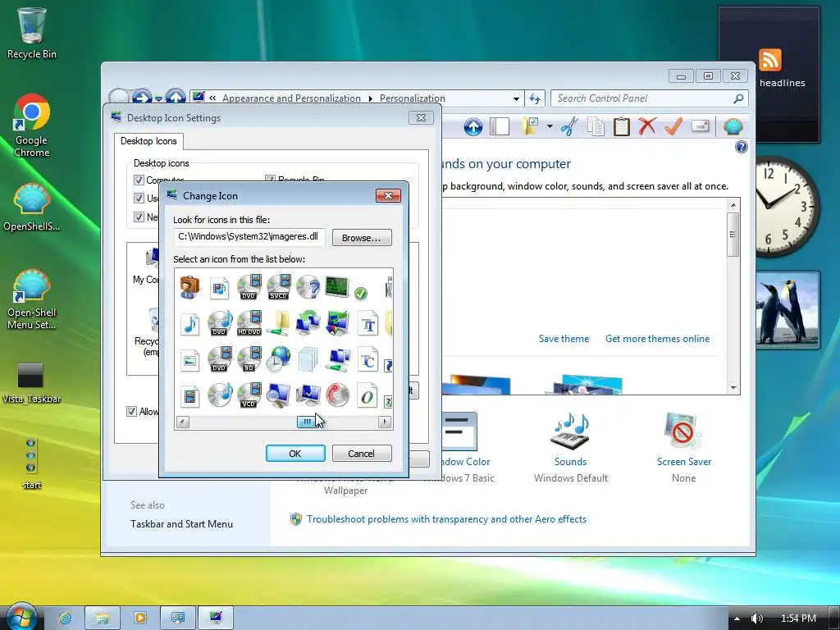Screen dimensions: 840x630
Task: Click the clipboard Paste toolbar icon
Action: coord(622,127)
